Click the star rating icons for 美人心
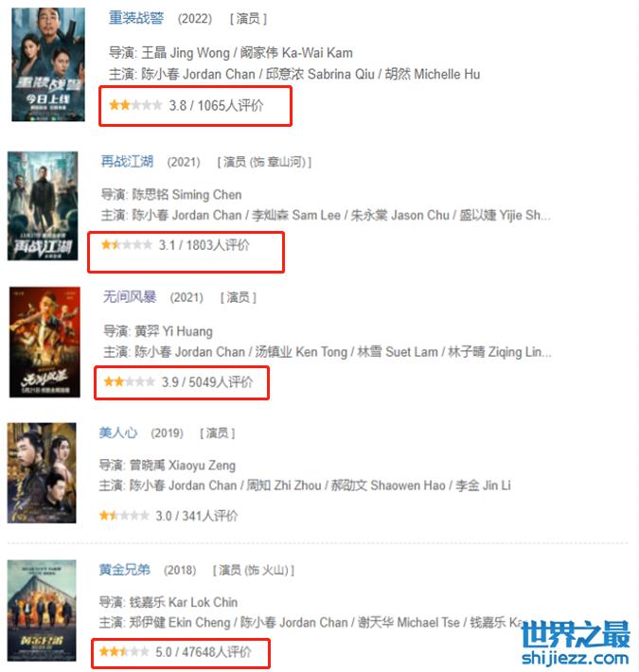Screen dimensions: 639x672 [124, 516]
